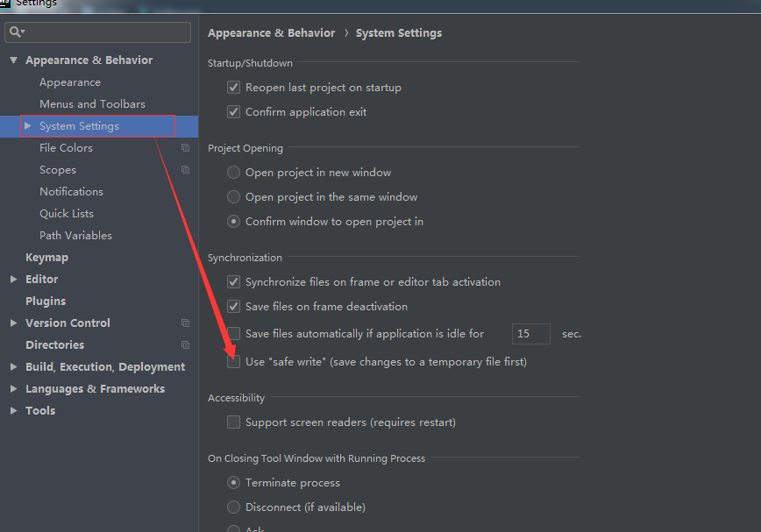The height and width of the screenshot is (532, 761).
Task: Expand Languages & Frameworks arrow
Action: (14, 389)
